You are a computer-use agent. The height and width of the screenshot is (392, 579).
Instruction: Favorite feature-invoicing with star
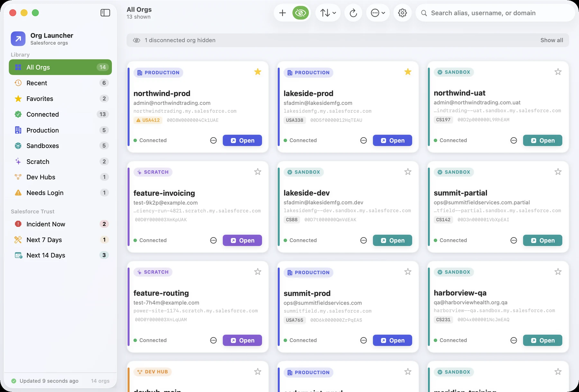(x=258, y=172)
